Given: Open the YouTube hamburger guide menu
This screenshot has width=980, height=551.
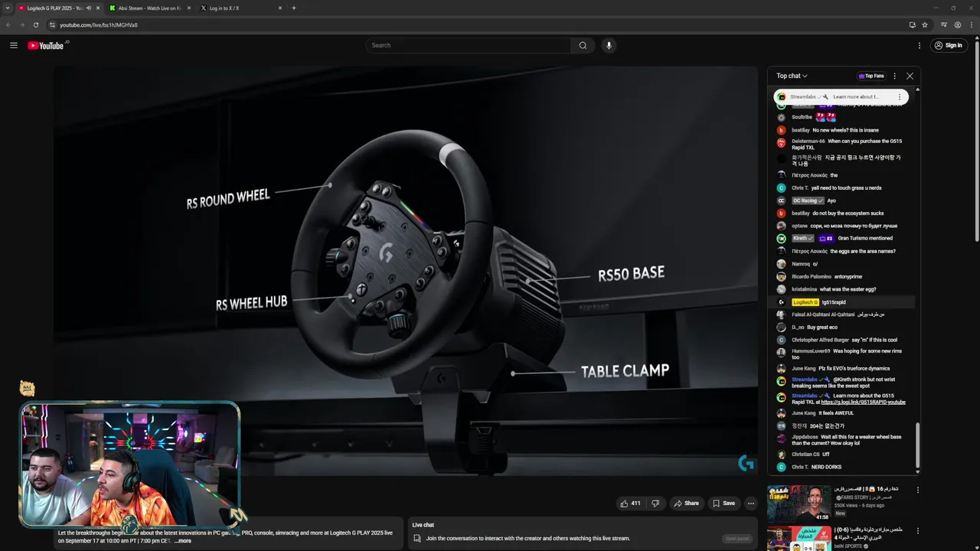Looking at the screenshot, I should [x=14, y=45].
